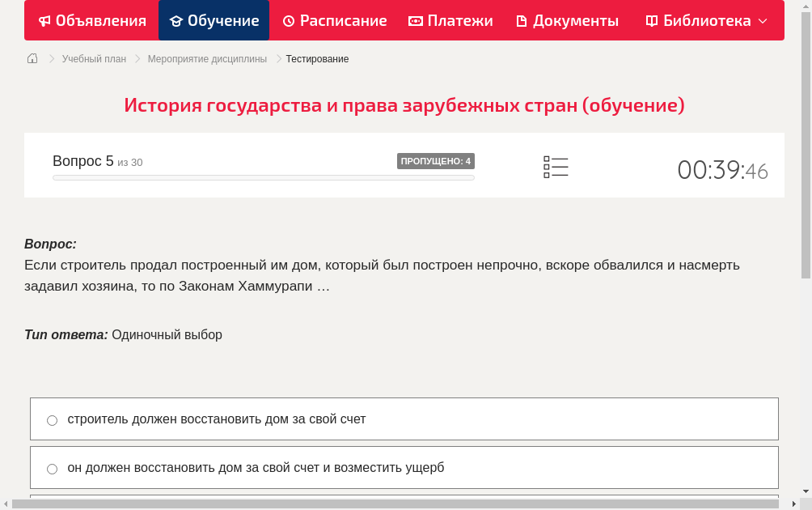Click the question progress bar under Вопрос 5

(x=263, y=177)
